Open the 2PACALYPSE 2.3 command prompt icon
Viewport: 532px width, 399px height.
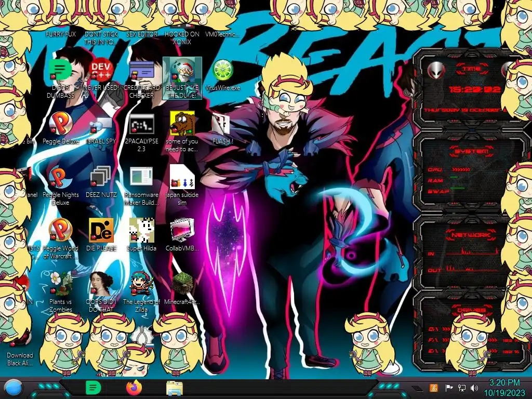tap(141, 124)
